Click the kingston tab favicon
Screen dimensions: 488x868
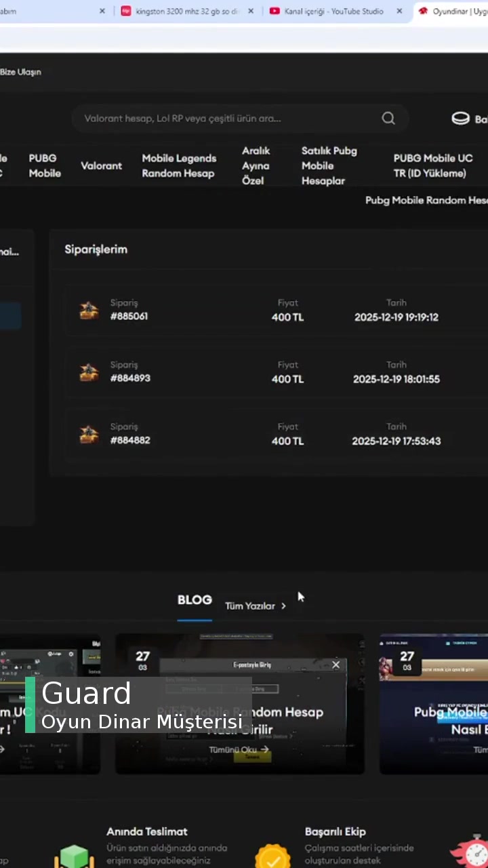pos(126,11)
